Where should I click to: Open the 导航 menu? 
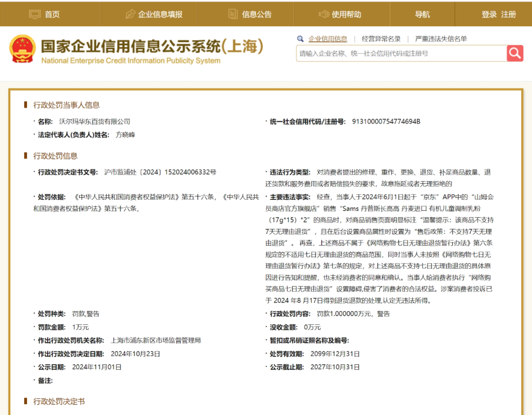423,14
